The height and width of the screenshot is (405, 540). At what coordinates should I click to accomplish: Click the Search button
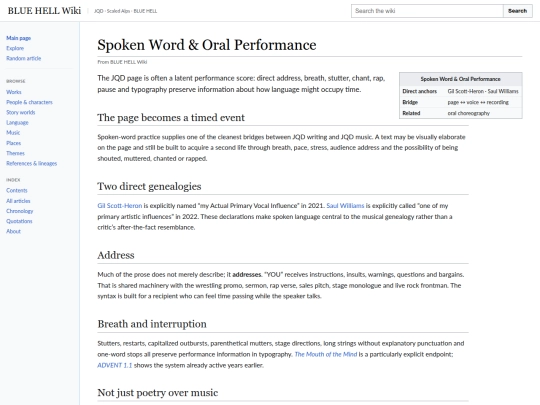[517, 11]
